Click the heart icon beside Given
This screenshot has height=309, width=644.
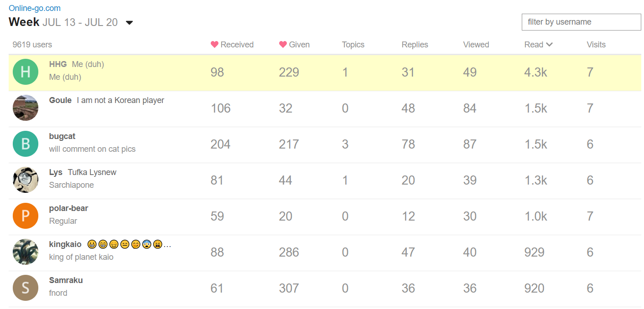pyautogui.click(x=283, y=45)
